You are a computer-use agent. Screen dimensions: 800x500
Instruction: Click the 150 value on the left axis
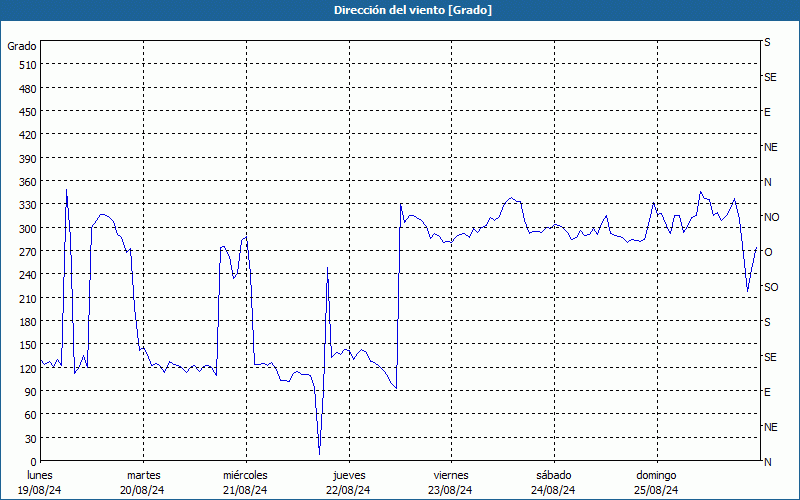[x=28, y=345]
